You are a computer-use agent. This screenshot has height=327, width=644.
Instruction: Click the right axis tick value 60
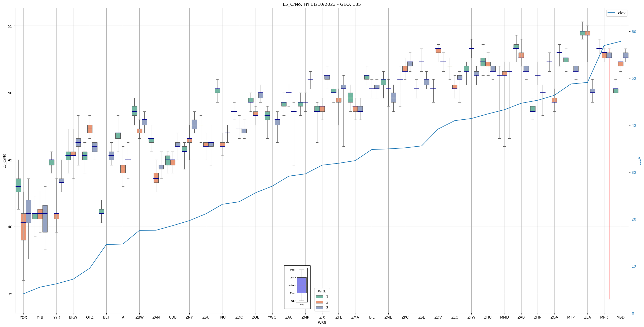[634, 32]
